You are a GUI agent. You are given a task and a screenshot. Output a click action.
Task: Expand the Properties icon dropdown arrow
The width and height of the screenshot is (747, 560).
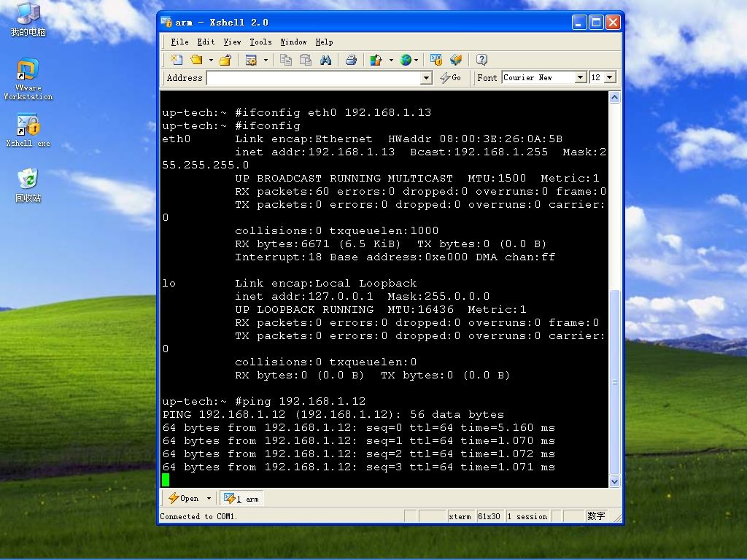pos(266,60)
